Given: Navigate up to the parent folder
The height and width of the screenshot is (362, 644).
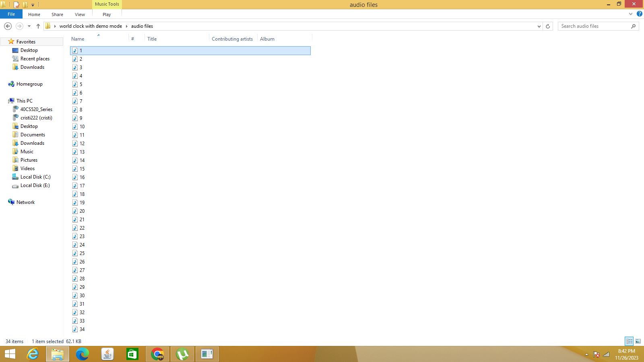Looking at the screenshot, I should pyautogui.click(x=38, y=26).
